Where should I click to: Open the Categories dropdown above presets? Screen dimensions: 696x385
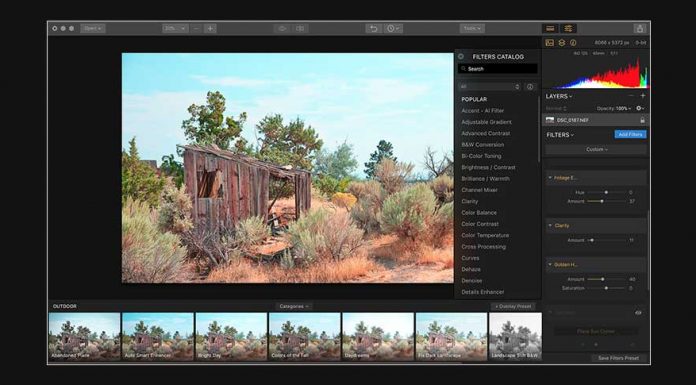294,306
